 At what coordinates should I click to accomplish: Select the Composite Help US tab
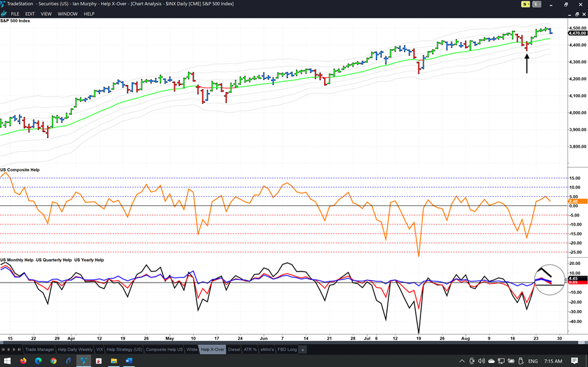click(164, 350)
